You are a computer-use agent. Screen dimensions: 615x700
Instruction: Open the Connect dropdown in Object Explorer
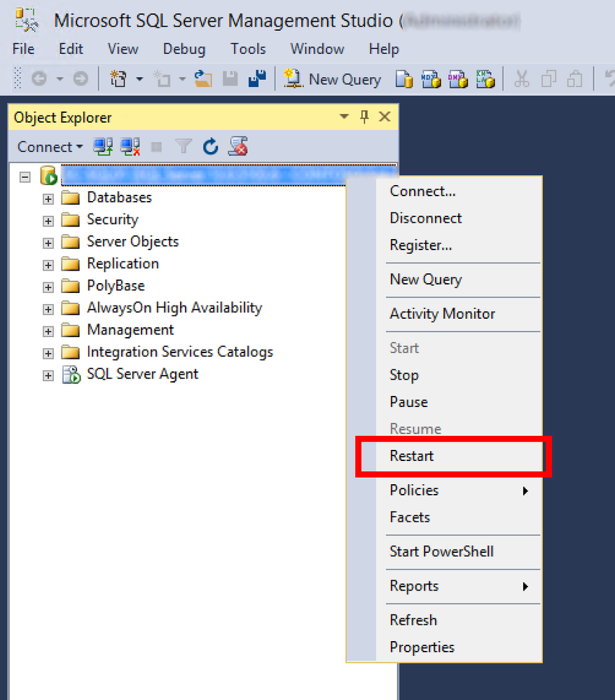[x=50, y=147]
